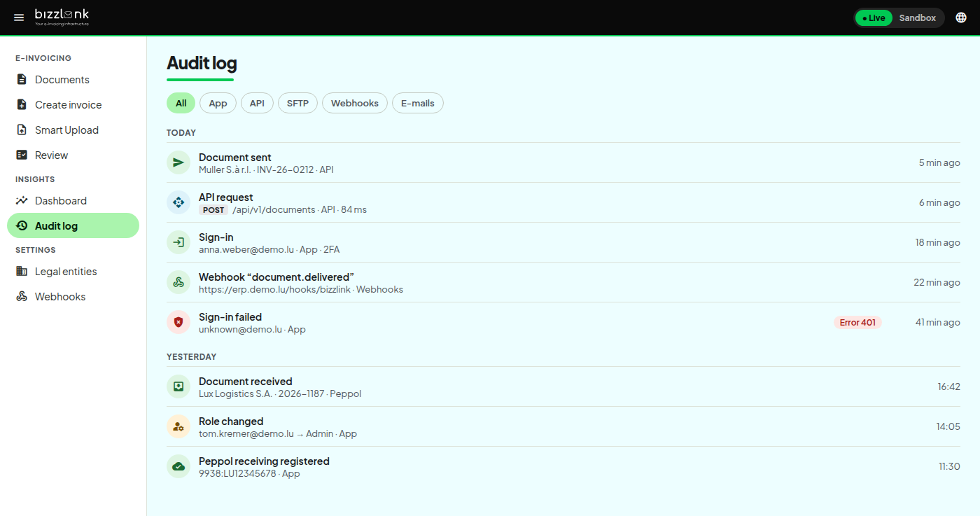980x516 pixels.
Task: Click the Documents sidebar icon
Action: click(22, 80)
